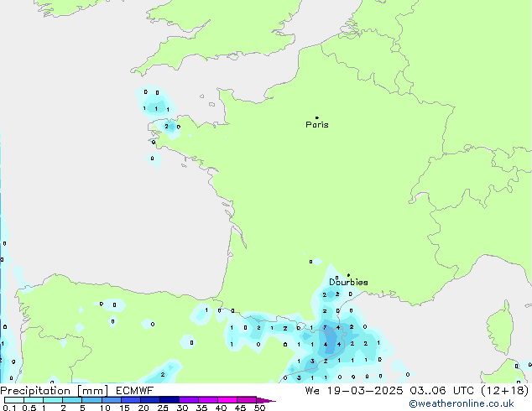
Task: Click the '(12+18)' forecast run text
Action: 505,391
